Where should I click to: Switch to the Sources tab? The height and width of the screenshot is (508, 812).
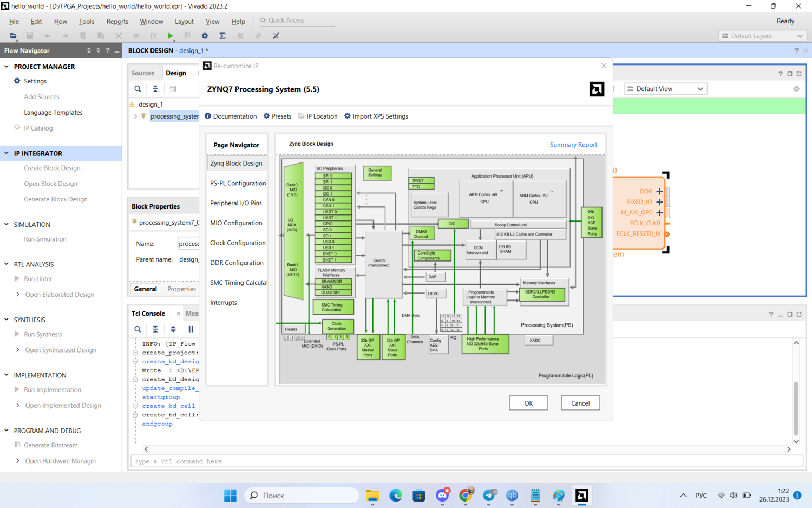(x=143, y=73)
